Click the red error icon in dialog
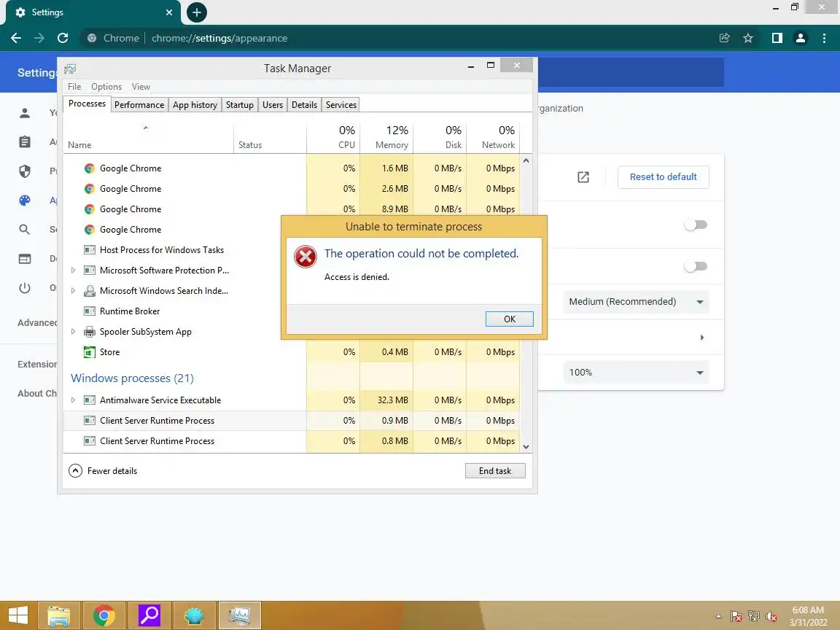 pos(306,257)
